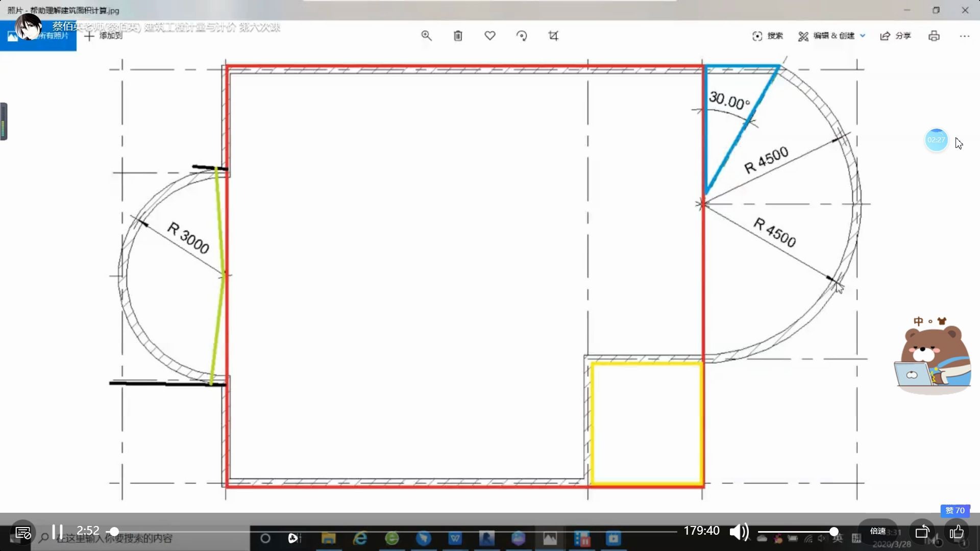Click the print icon
Screen dimensions: 980x551
point(934,36)
